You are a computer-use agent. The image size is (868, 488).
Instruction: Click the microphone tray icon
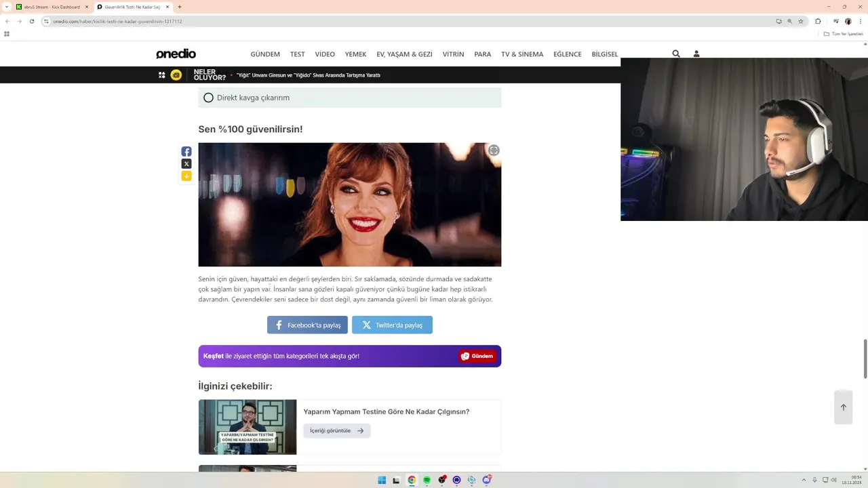tap(814, 480)
